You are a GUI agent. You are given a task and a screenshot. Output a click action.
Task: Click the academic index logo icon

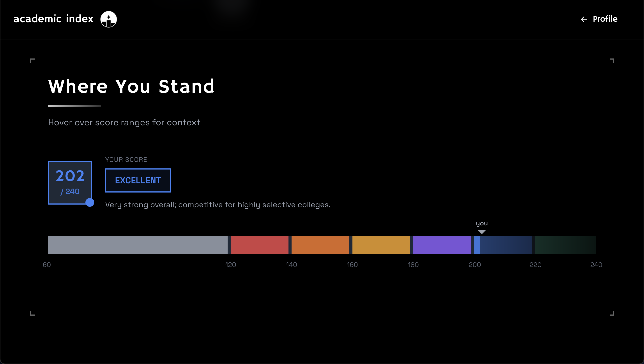[x=108, y=19]
